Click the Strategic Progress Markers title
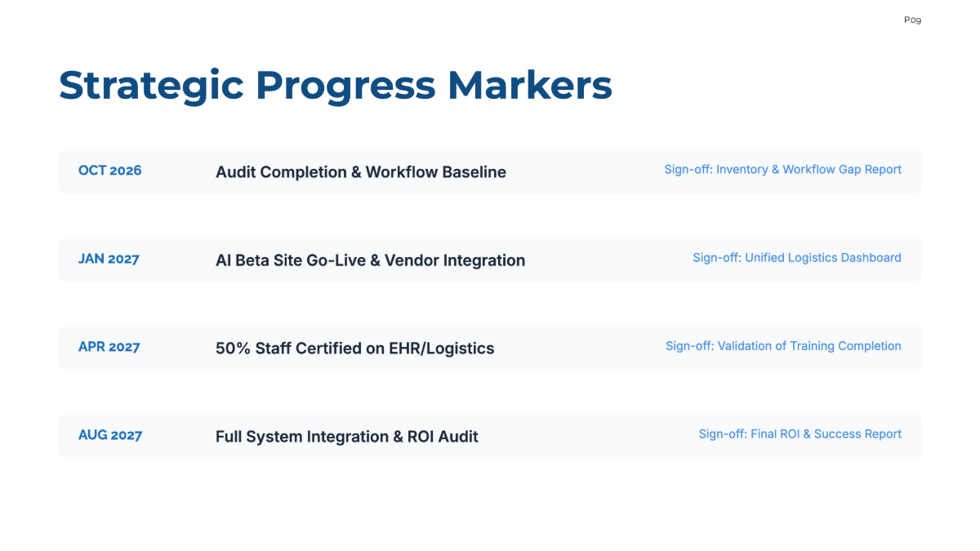Image resolution: width=980 pixels, height=551 pixels. pos(336,86)
